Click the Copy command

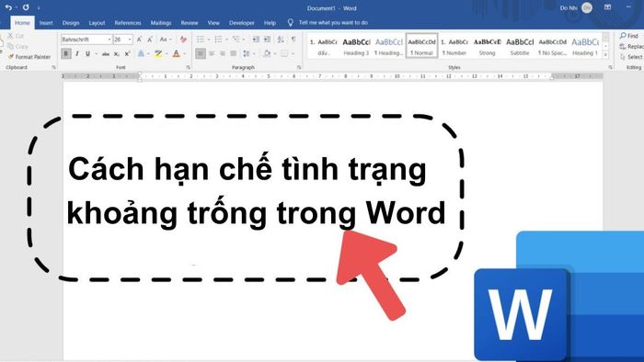[x=18, y=46]
